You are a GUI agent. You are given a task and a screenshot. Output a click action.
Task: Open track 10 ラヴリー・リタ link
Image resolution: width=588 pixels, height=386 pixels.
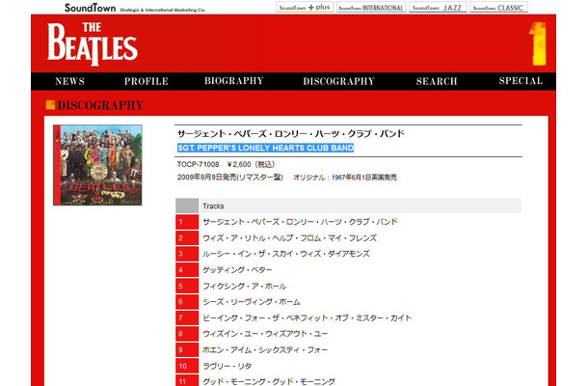point(227,366)
